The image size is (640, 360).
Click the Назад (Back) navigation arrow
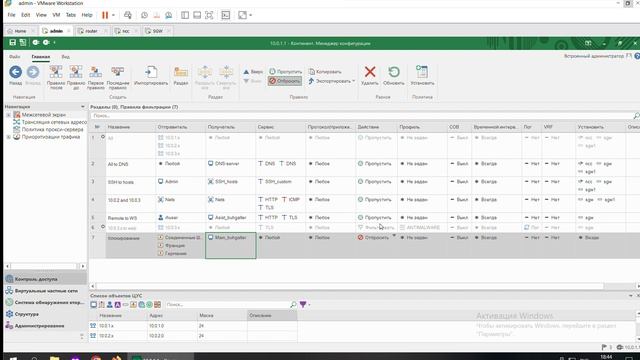16,72
